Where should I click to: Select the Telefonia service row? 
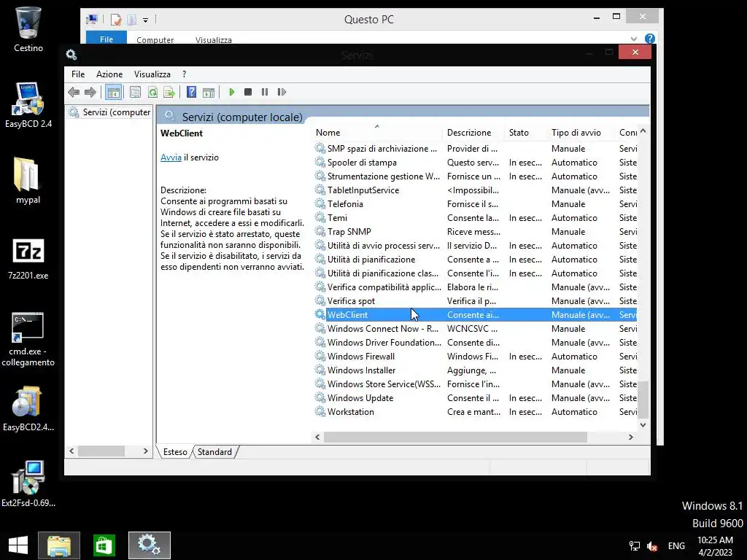475,204
